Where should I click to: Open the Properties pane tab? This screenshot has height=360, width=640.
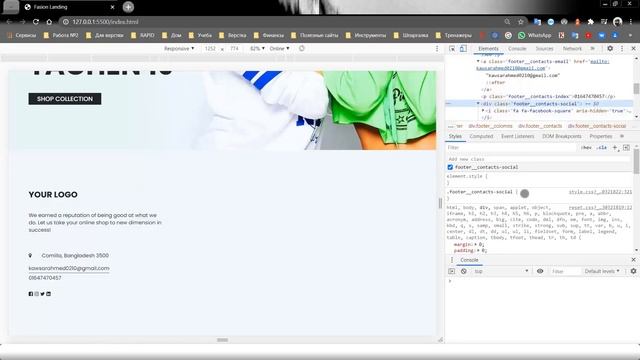point(601,136)
